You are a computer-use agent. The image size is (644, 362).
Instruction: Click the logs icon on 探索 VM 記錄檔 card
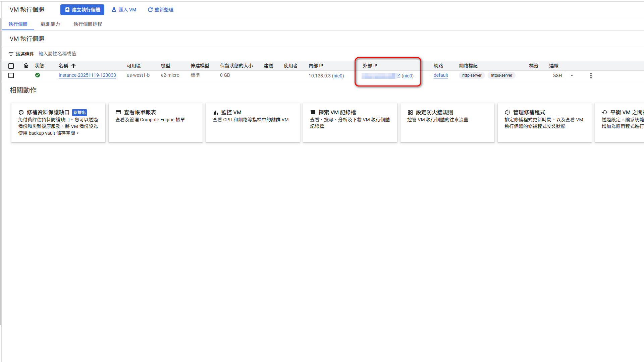(x=313, y=112)
